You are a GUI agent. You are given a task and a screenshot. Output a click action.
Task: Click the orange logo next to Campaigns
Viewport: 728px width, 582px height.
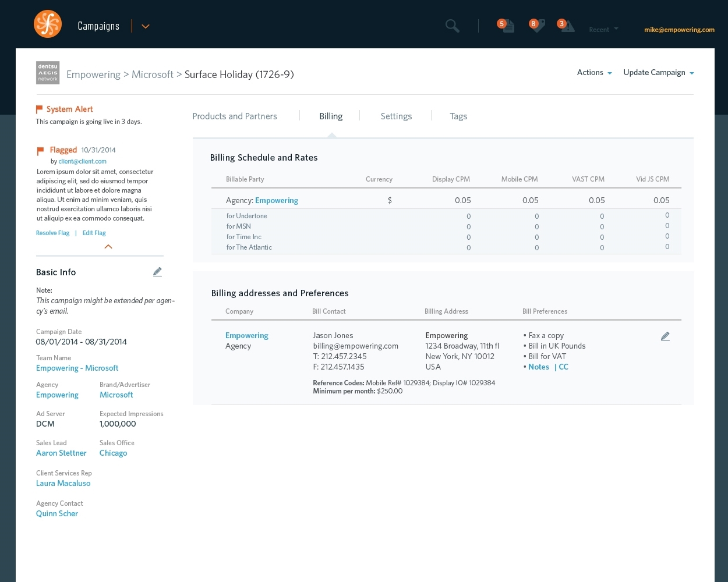(x=48, y=24)
